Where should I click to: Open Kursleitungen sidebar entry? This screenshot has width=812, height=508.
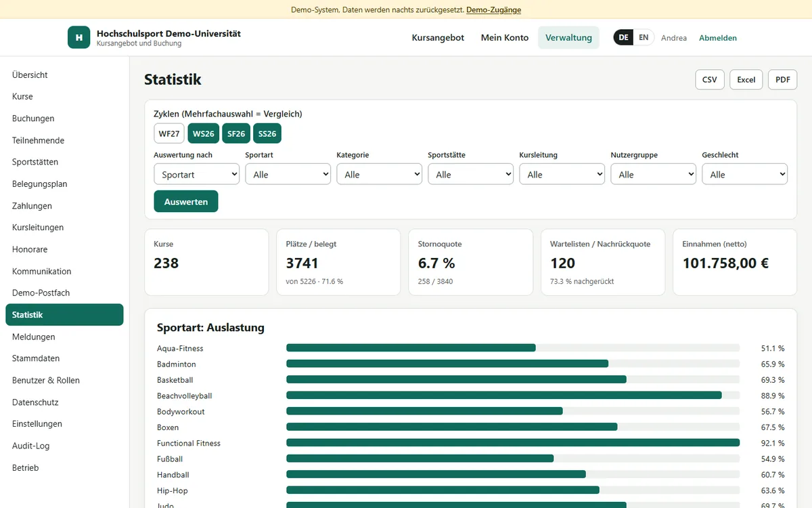click(x=64, y=228)
